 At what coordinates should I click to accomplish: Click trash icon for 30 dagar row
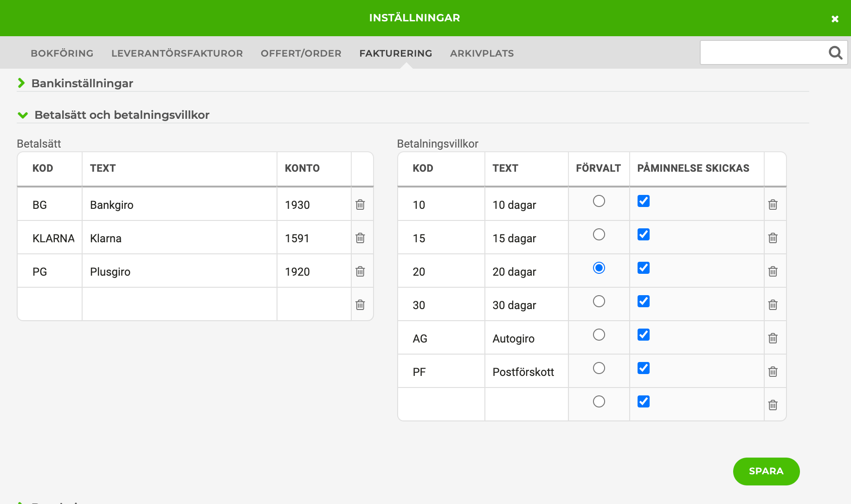[x=773, y=305]
